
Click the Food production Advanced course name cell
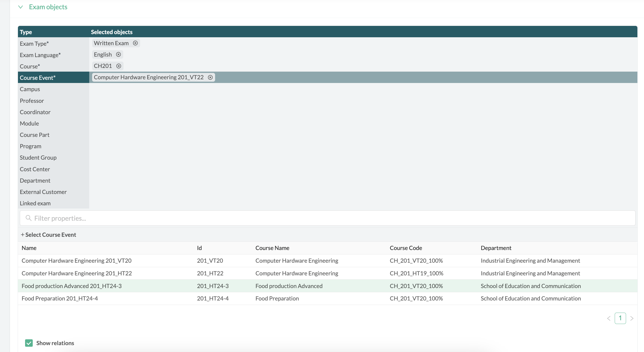tap(289, 286)
